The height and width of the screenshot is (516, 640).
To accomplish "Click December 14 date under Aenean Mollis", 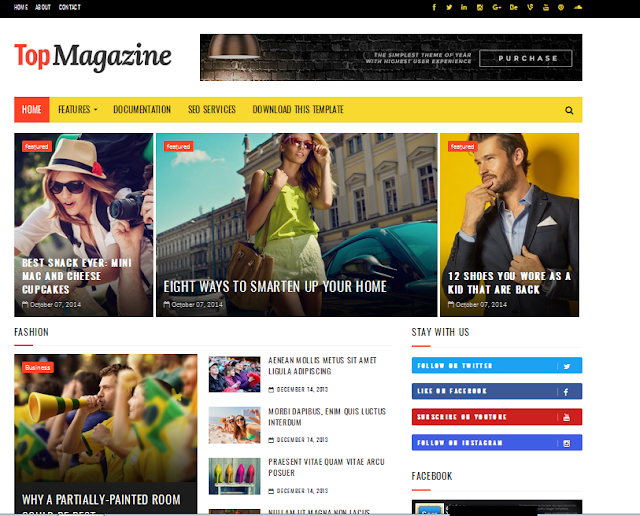I will [x=298, y=389].
